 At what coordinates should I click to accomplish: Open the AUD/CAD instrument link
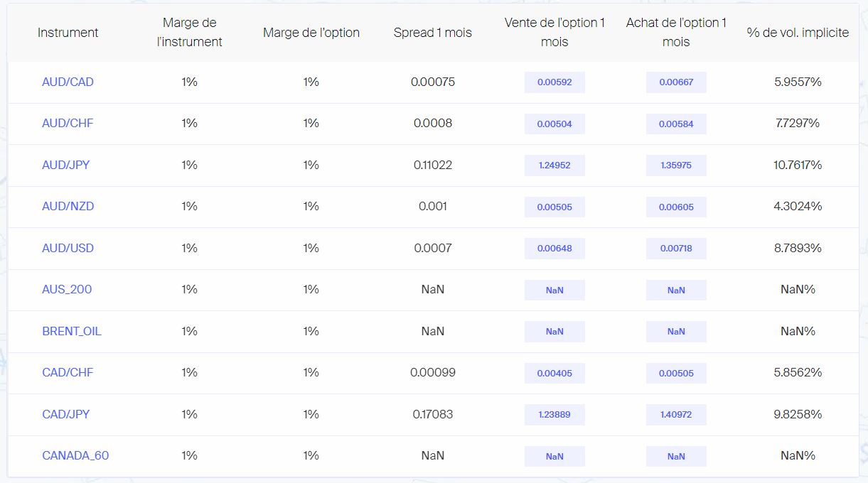point(68,82)
